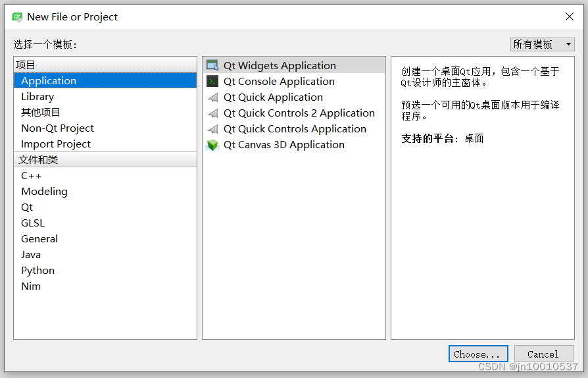Select the Modeling files category
The width and height of the screenshot is (588, 378).
pos(105,192)
